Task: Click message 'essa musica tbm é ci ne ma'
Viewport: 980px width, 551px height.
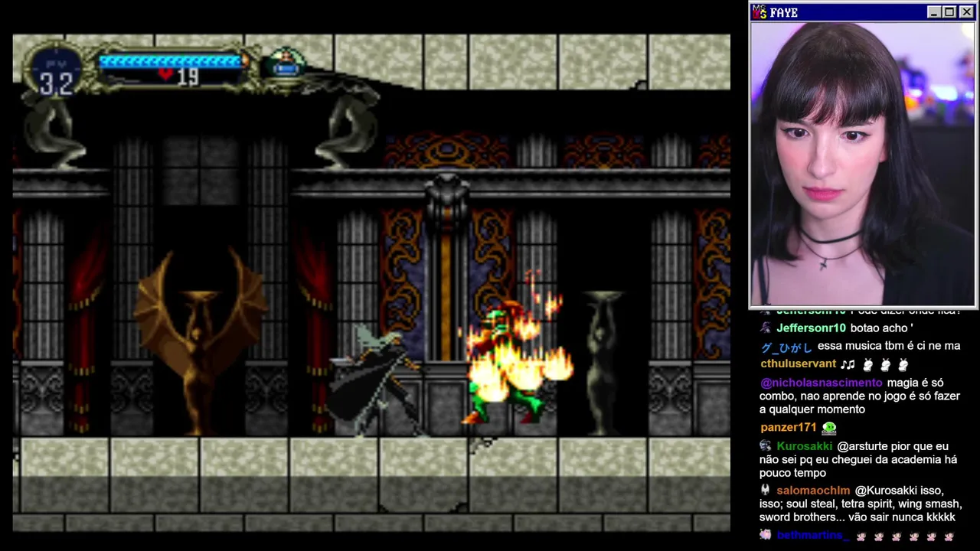Action: point(889,347)
